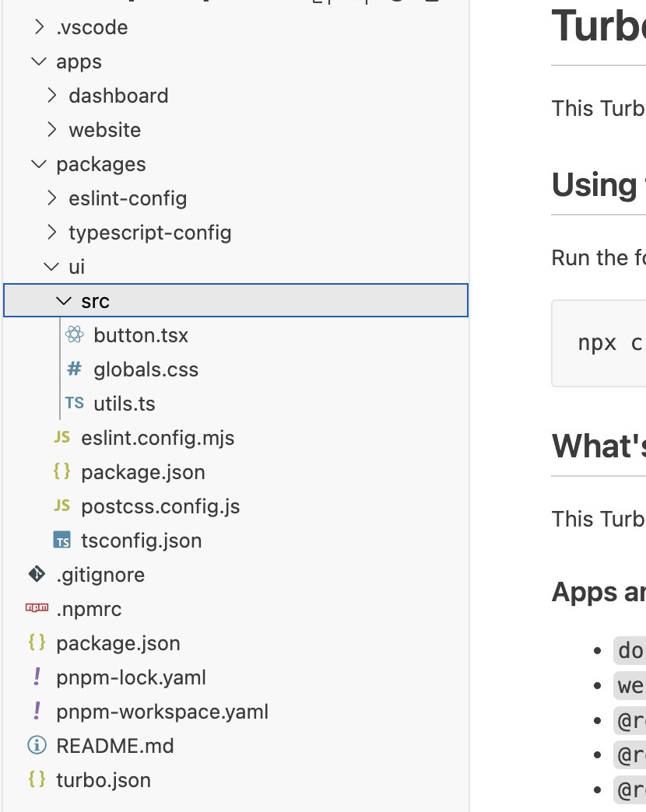Screen dimensions: 646x812
Task: Click the npm icon beside .npmrc
Action: click(37, 607)
